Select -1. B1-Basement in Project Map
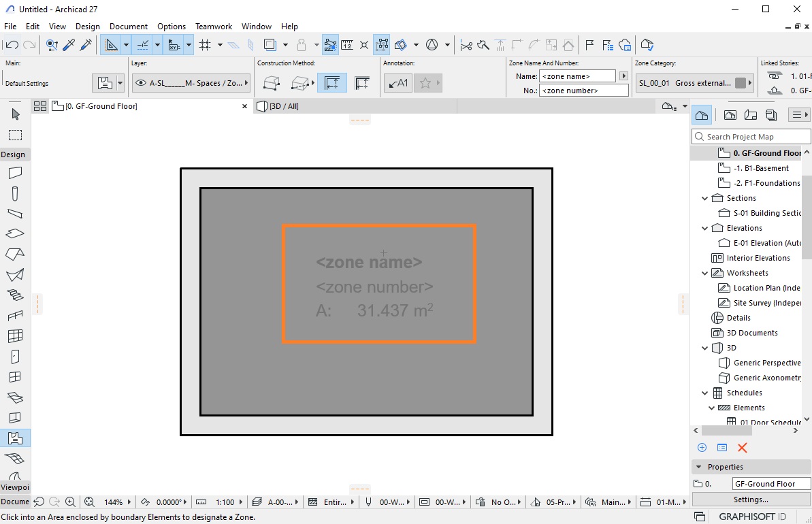This screenshot has height=524, width=812. (761, 168)
